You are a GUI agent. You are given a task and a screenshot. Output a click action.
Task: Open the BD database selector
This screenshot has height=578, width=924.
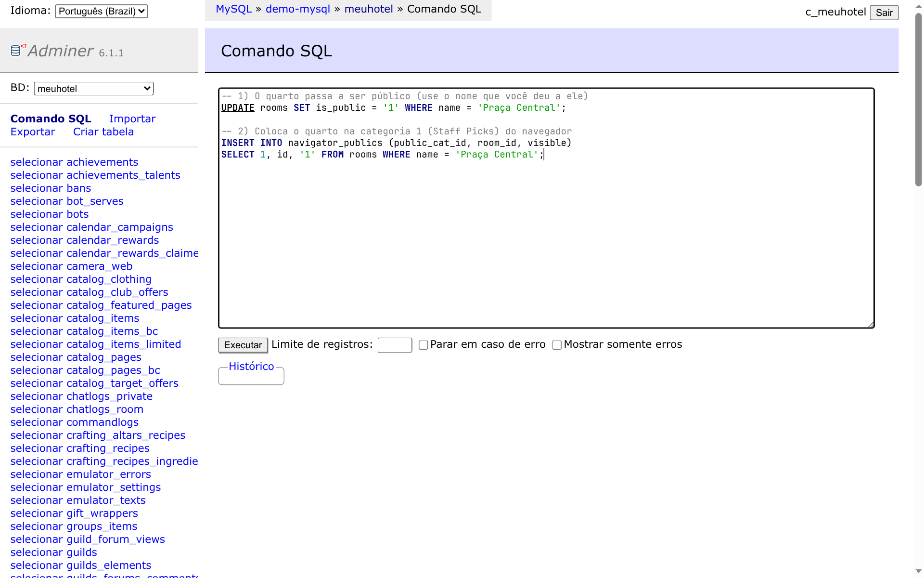[94, 89]
